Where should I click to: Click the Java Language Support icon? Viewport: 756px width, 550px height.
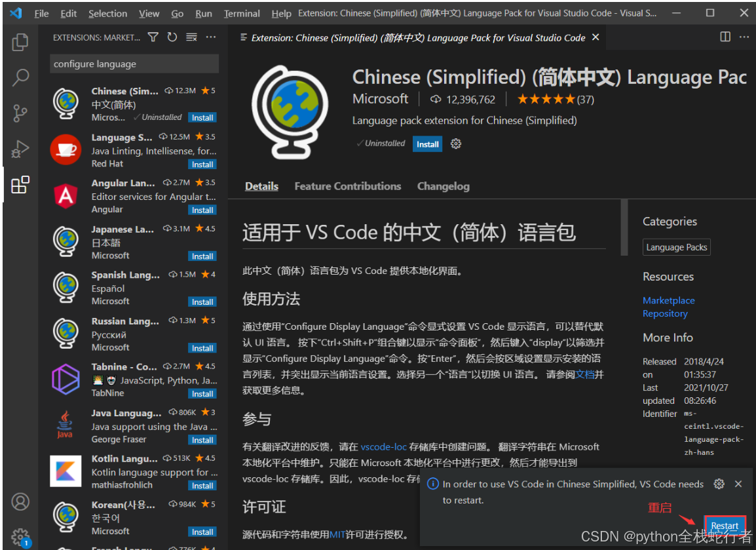tap(65, 425)
